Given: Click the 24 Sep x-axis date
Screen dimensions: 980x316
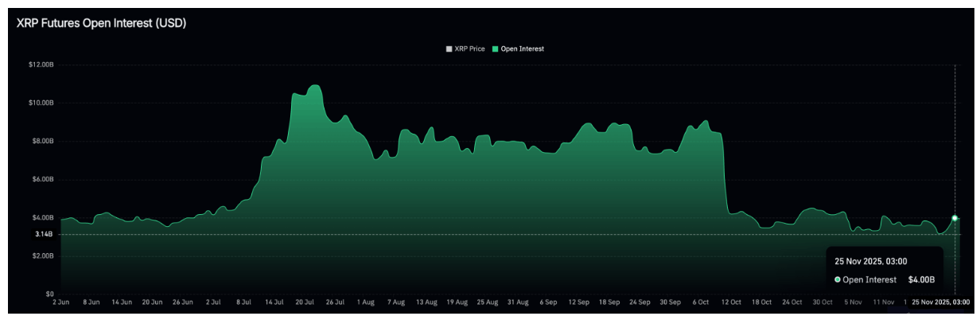Looking at the screenshot, I should click(640, 302).
